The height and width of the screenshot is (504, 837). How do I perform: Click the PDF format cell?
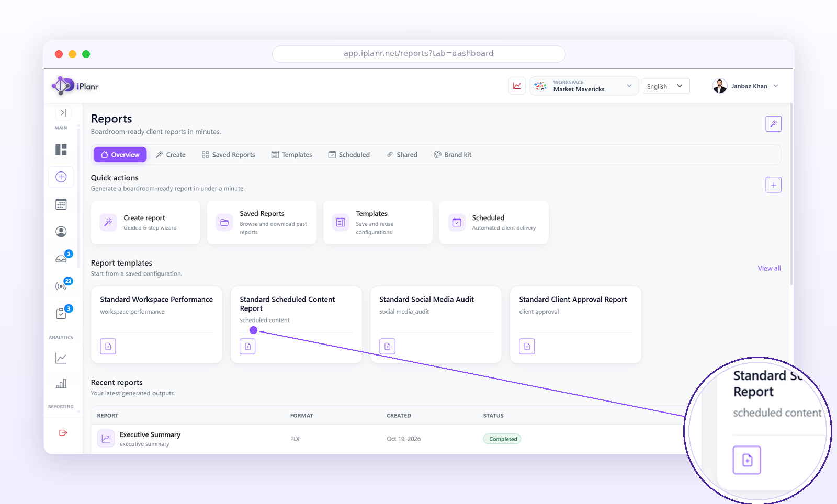tap(296, 439)
